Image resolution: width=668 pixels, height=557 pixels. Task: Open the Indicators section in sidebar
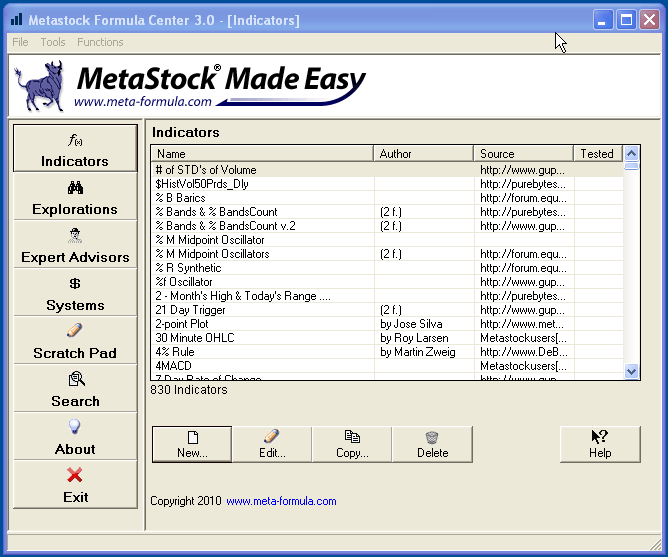pyautogui.click(x=75, y=148)
